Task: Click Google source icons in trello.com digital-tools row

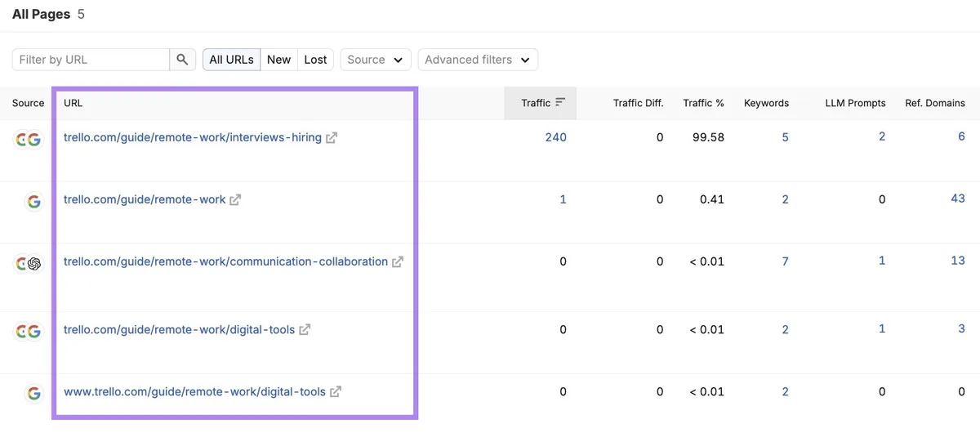Action: 28,331
